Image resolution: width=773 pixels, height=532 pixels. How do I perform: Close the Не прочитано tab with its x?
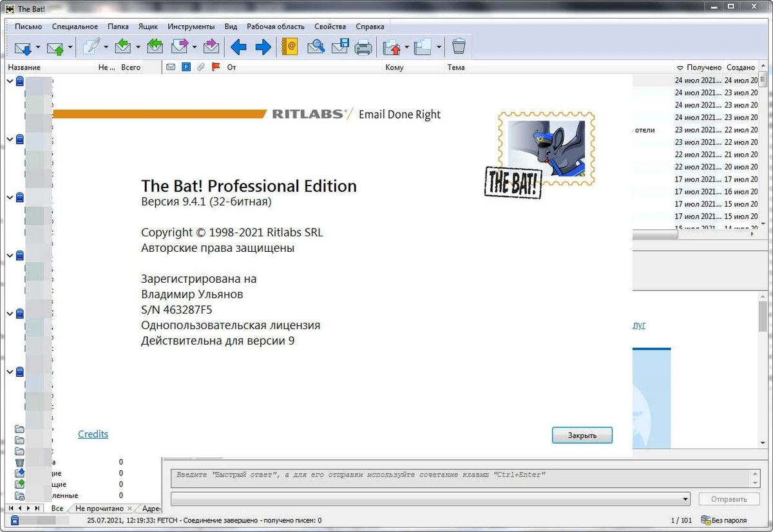[x=130, y=509]
